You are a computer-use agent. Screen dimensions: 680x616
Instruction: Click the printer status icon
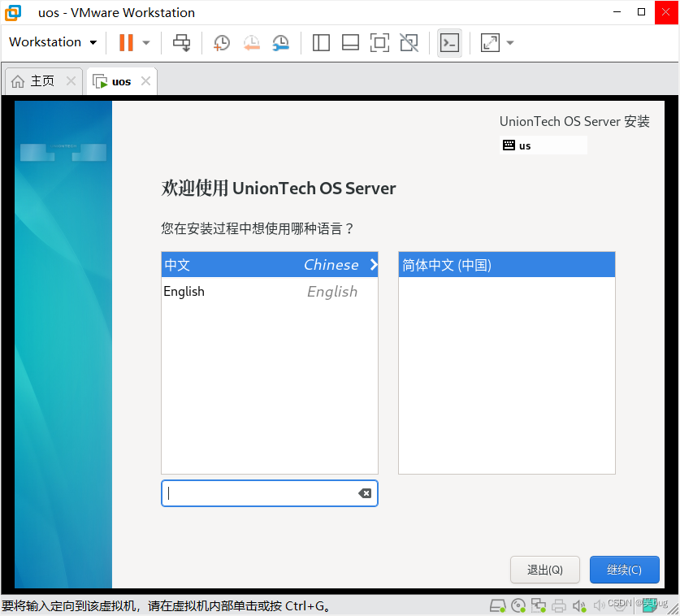(559, 605)
